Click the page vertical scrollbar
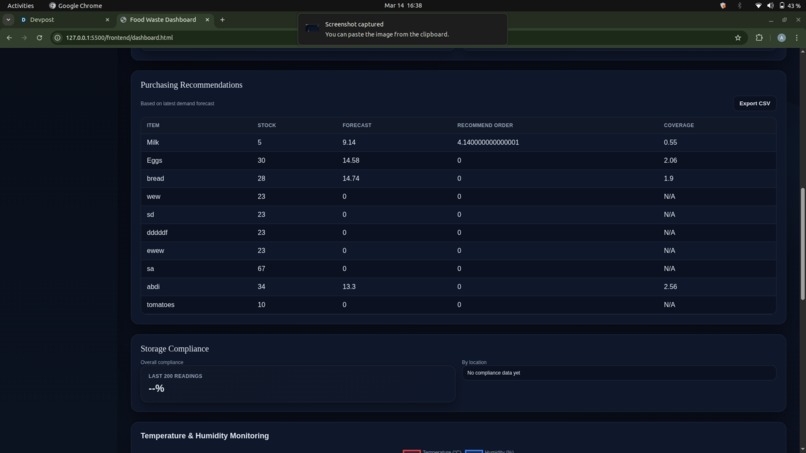 pos(802,244)
